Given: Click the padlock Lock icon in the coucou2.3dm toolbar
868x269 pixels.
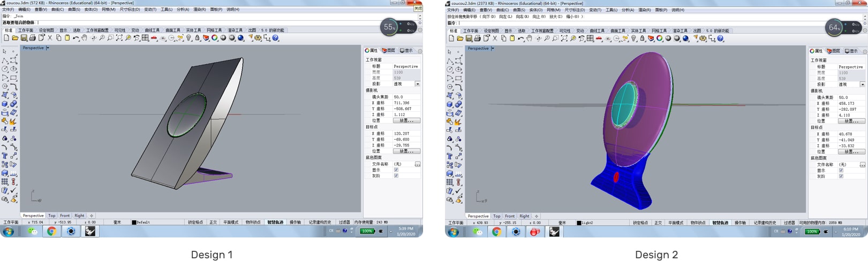Looking at the screenshot, I should 642,39.
